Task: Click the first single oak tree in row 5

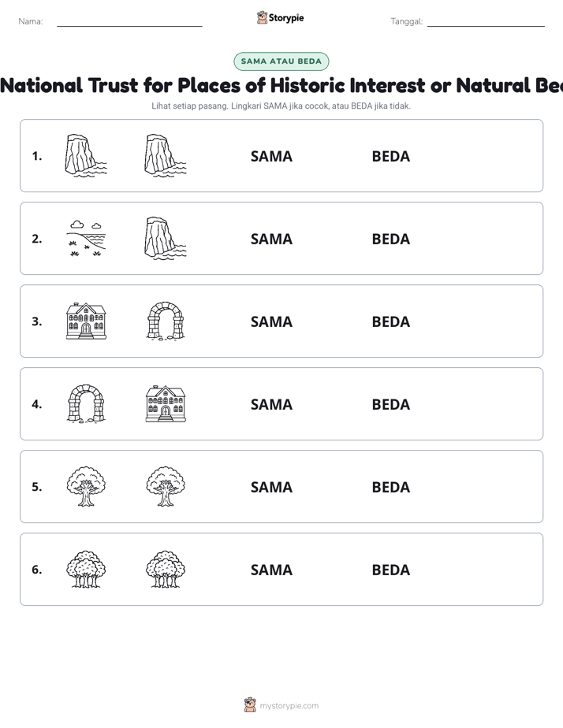Action: click(86, 487)
